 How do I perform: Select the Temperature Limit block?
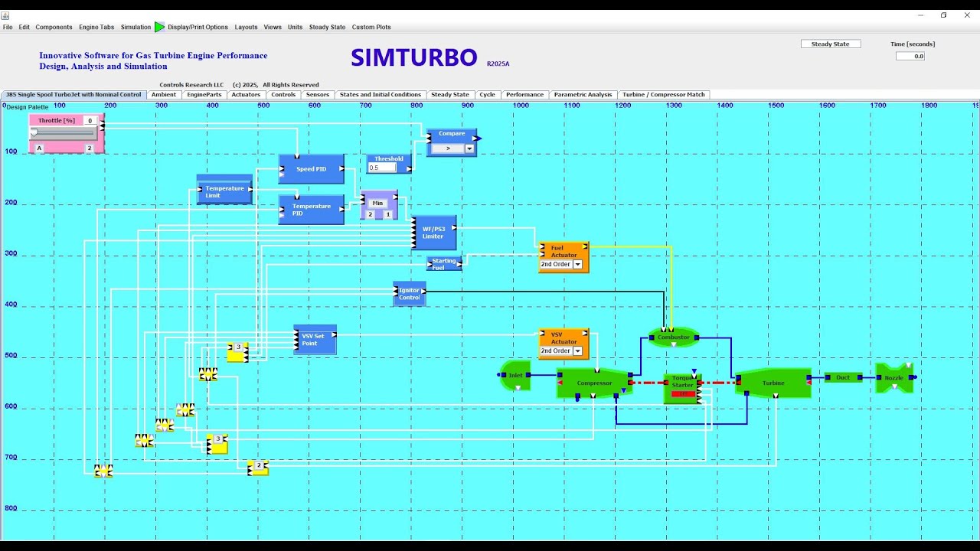coord(224,189)
